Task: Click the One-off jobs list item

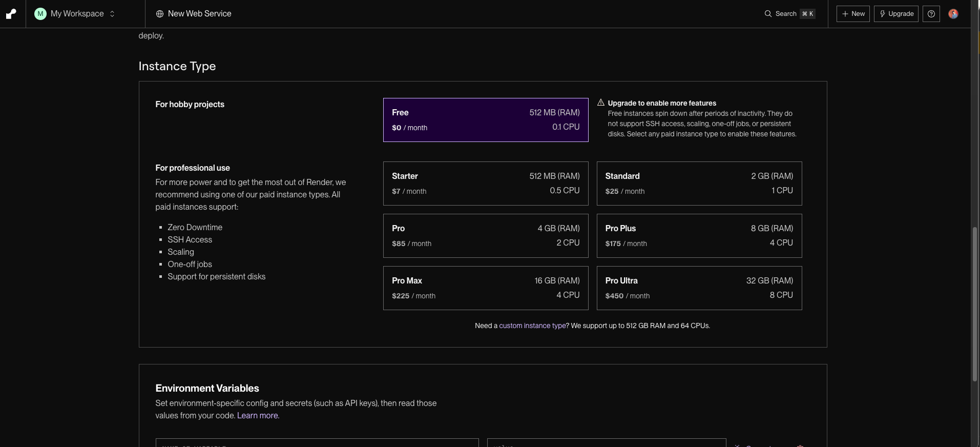Action: (x=190, y=264)
